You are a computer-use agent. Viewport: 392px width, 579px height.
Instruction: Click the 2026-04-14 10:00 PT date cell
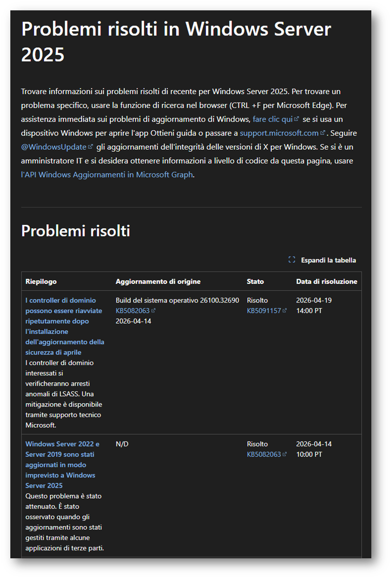click(x=314, y=449)
